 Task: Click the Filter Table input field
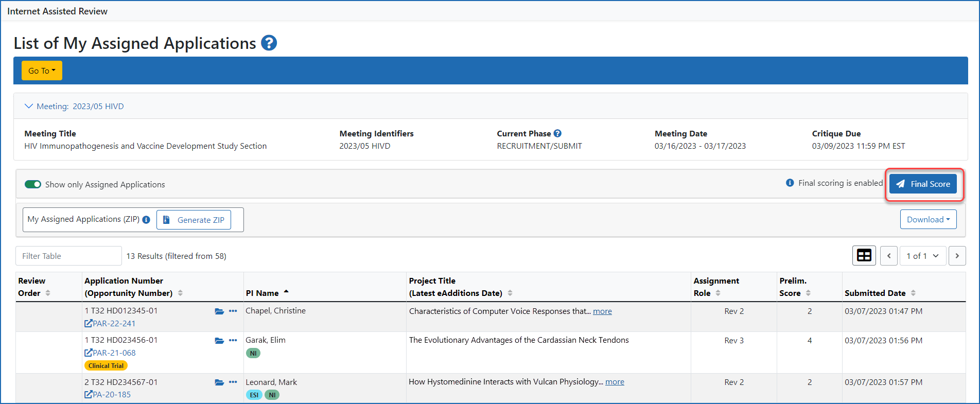click(68, 256)
